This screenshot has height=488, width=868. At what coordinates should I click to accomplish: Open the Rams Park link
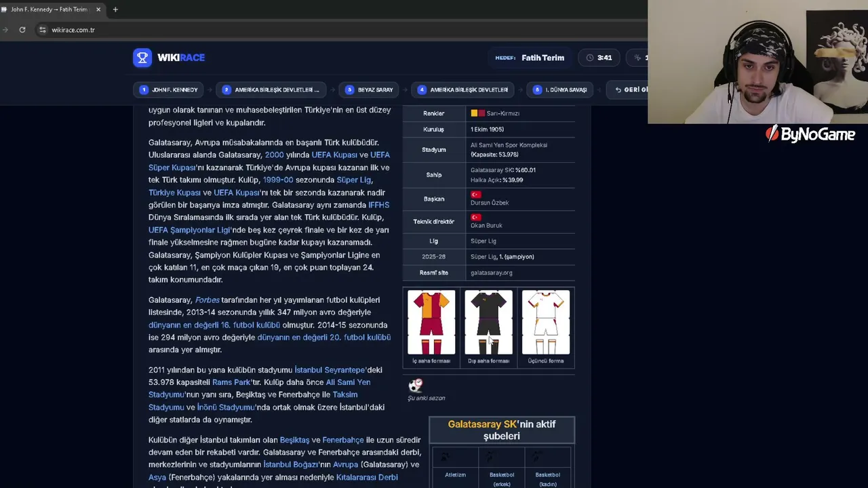click(231, 382)
